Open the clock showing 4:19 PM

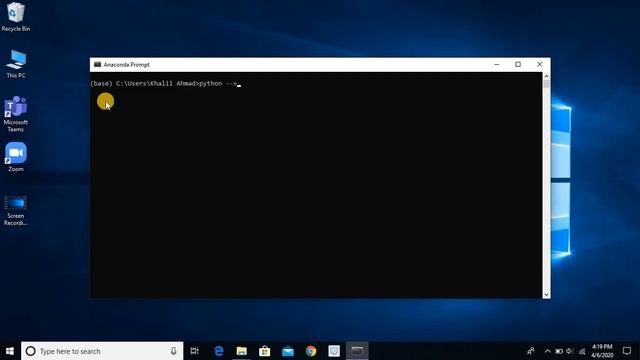tap(602, 351)
